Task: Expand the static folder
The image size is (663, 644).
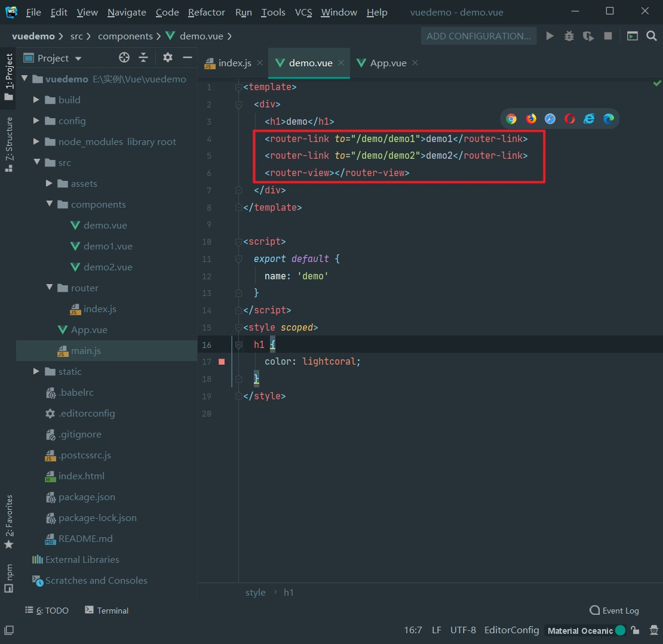Action: tap(36, 371)
